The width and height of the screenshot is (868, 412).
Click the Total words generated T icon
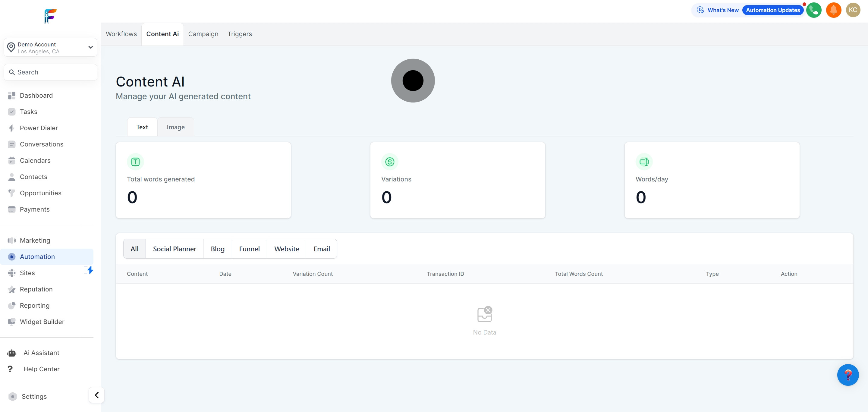tap(135, 162)
